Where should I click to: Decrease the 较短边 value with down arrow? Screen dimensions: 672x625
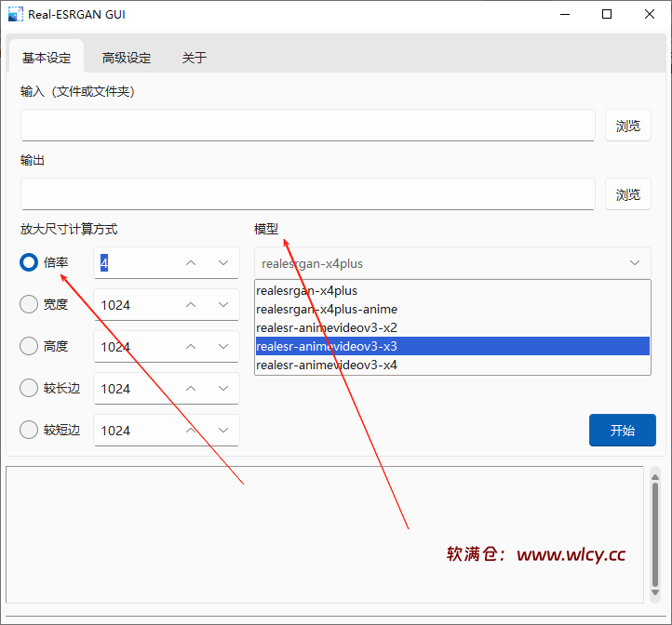[223, 430]
